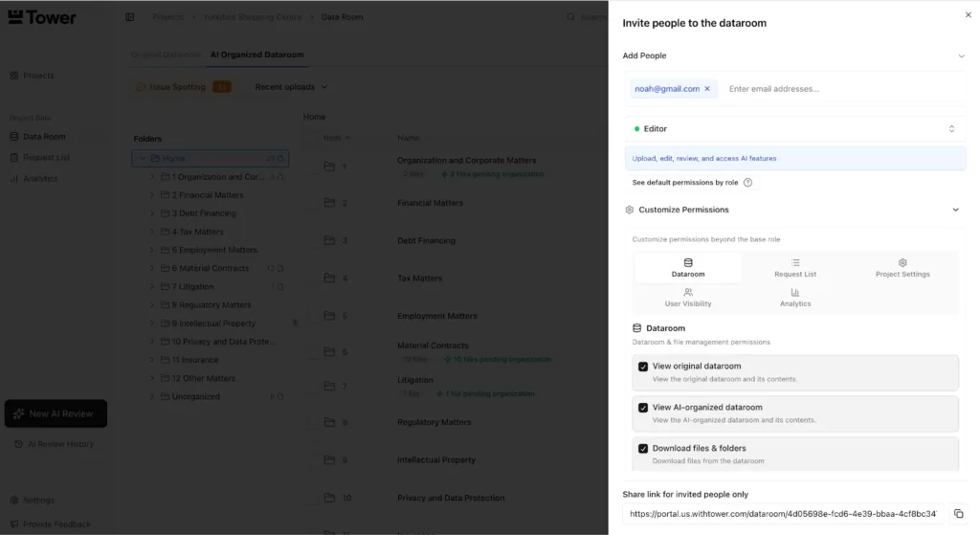Image resolution: width=980 pixels, height=535 pixels.
Task: Sort by the Item column header
Action: coord(336,138)
